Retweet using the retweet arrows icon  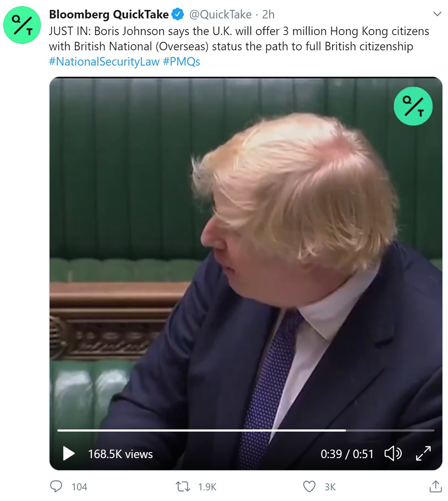click(183, 486)
